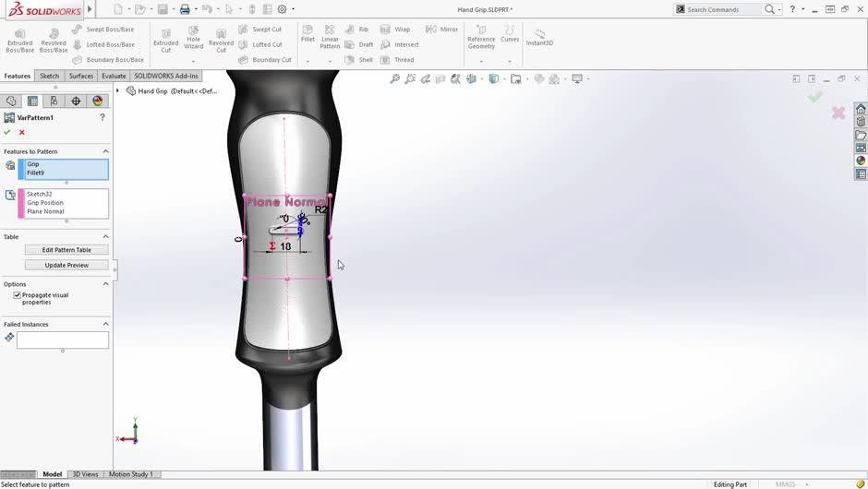868x489 pixels.
Task: Collapse the Failed Instances section
Action: click(x=105, y=325)
